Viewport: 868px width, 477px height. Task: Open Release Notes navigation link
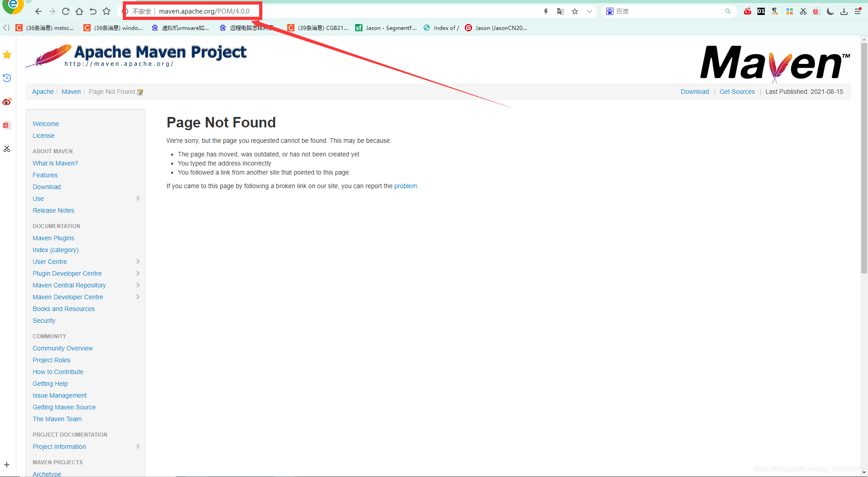53,210
